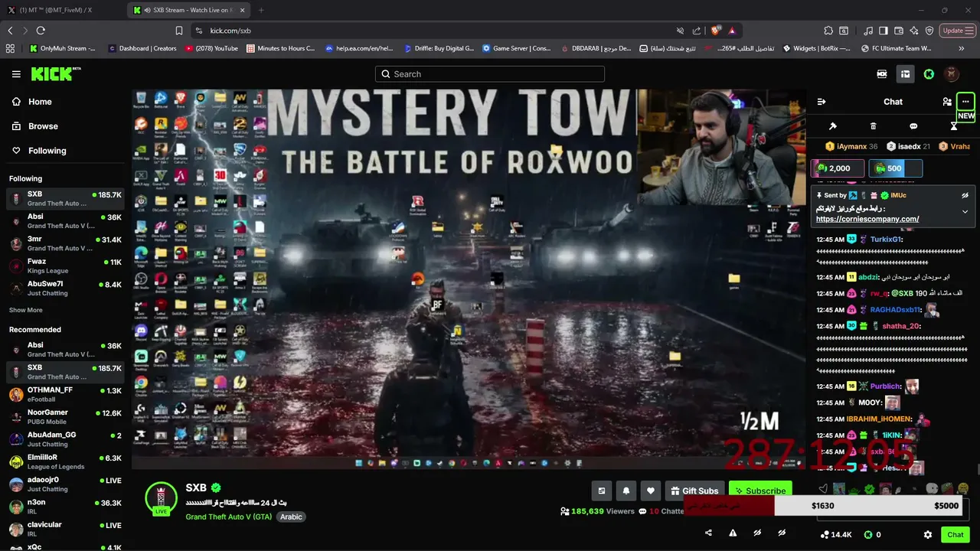Click the moderation gavel icon in chat
Viewport: 980px width, 551px height.
833,126
